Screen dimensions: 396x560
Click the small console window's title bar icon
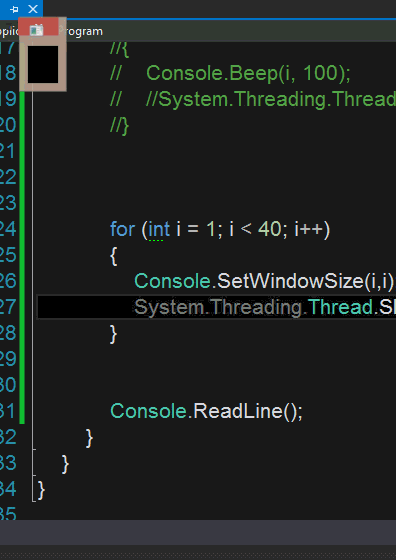36,30
